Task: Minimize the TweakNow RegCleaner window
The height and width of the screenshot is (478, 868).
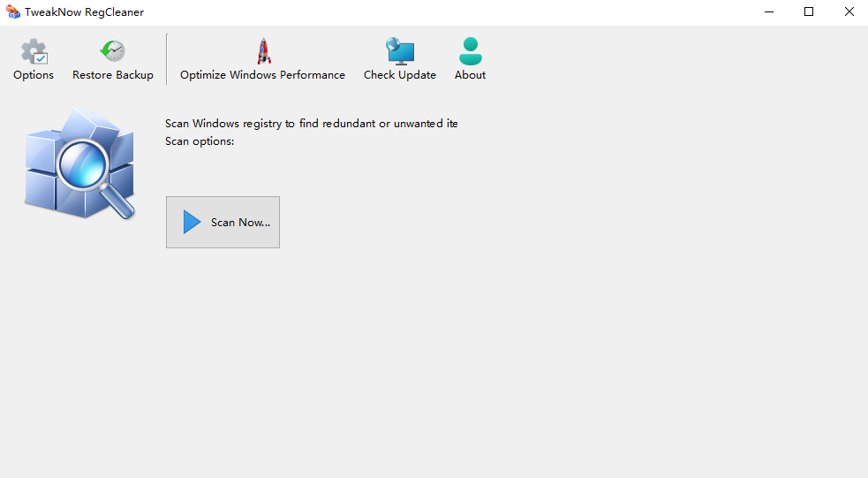Action: click(x=768, y=12)
